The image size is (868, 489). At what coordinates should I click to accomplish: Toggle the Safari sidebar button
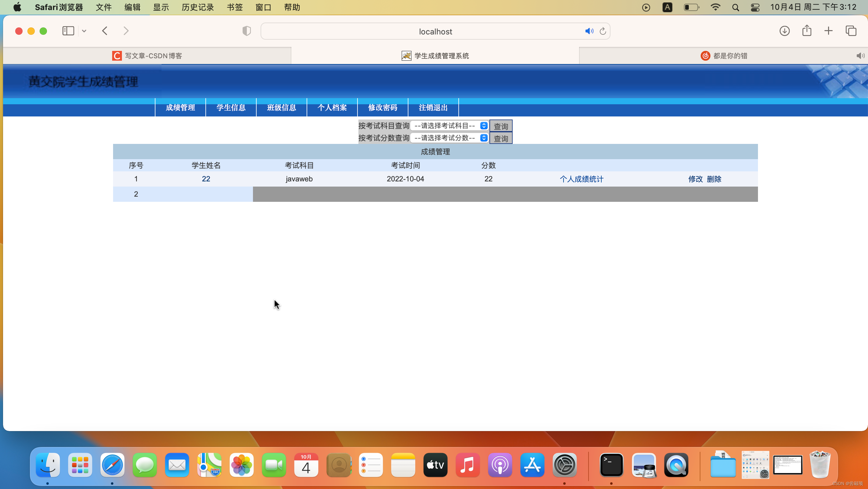coord(68,31)
